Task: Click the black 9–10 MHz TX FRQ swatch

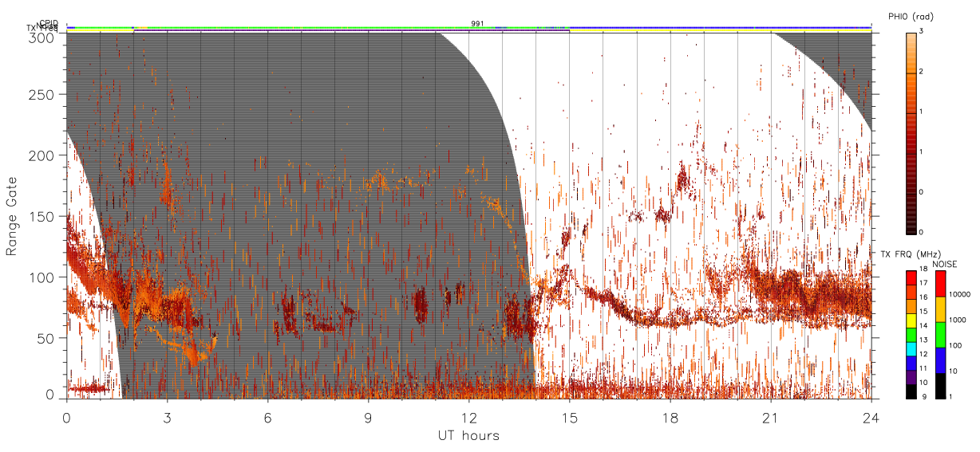Action: 911,391
